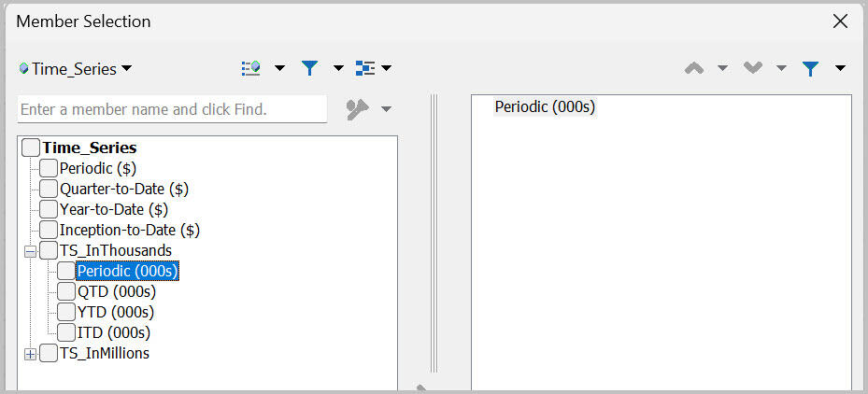
Task: Click the left pane blue filter icon
Action: (309, 68)
